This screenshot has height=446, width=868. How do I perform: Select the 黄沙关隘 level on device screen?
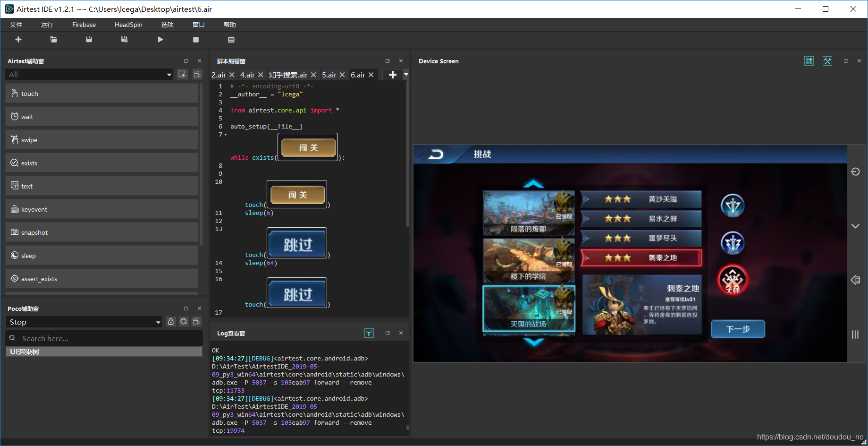(x=641, y=199)
